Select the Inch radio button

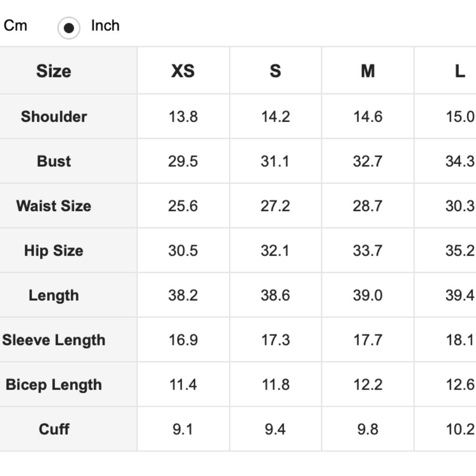point(69,28)
